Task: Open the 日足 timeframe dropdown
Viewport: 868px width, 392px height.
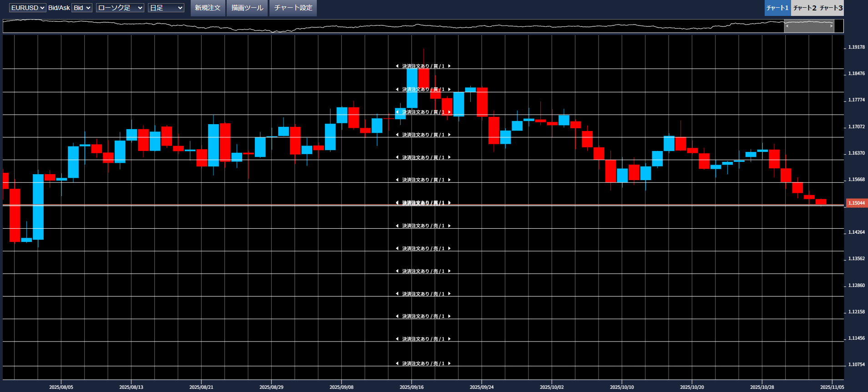Action: click(x=166, y=8)
